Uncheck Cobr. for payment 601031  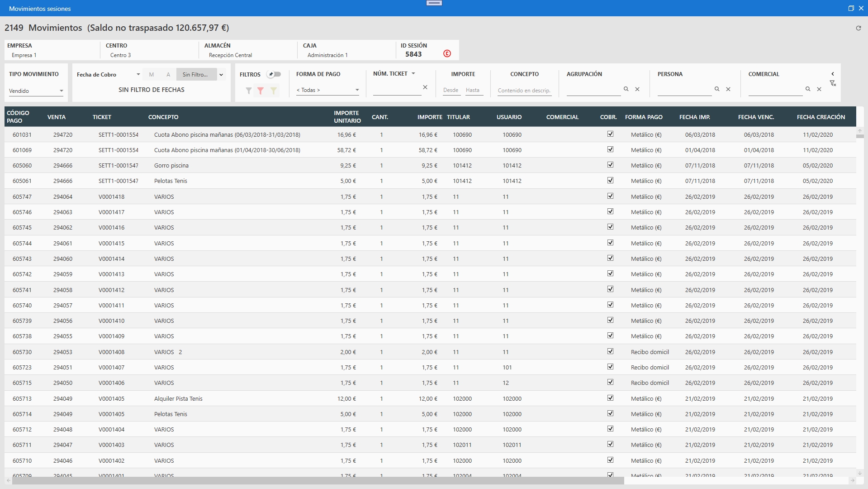click(610, 134)
